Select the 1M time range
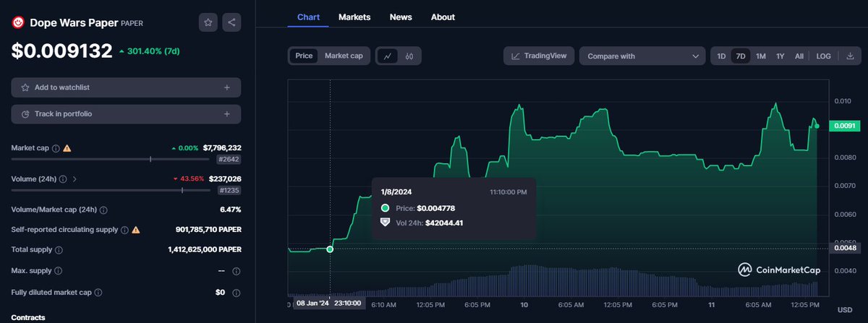 coord(760,56)
